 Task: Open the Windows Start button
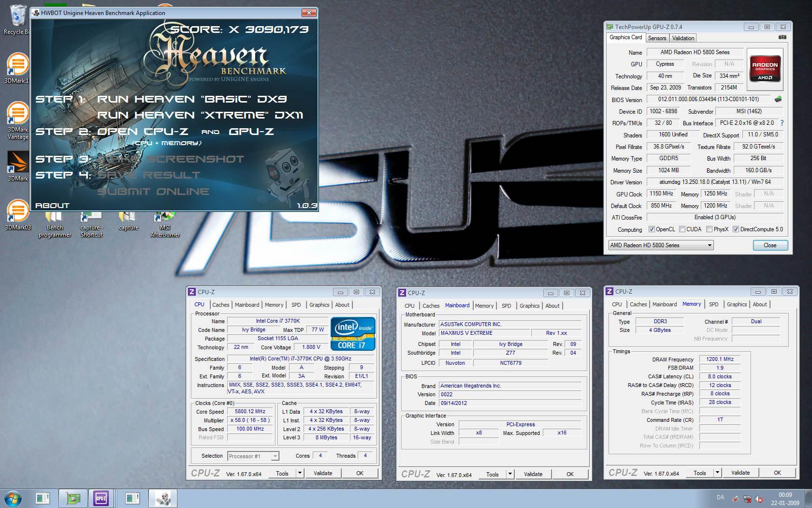click(13, 498)
